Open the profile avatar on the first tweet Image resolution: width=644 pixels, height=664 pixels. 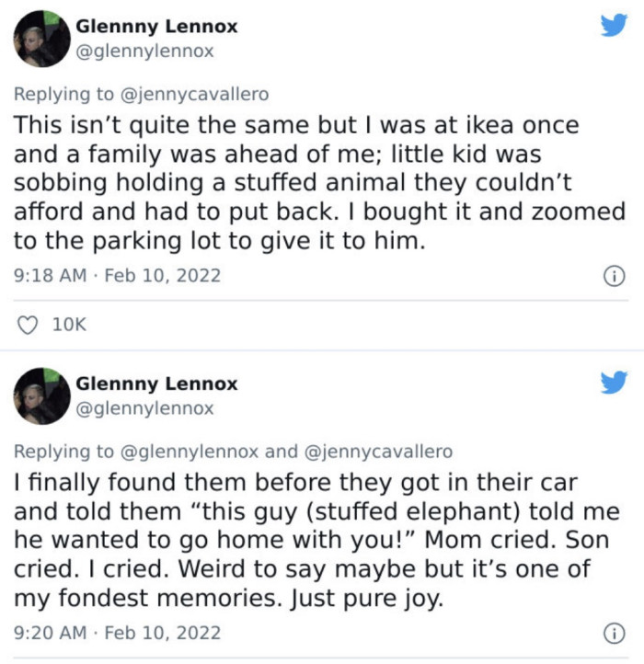[x=42, y=39]
